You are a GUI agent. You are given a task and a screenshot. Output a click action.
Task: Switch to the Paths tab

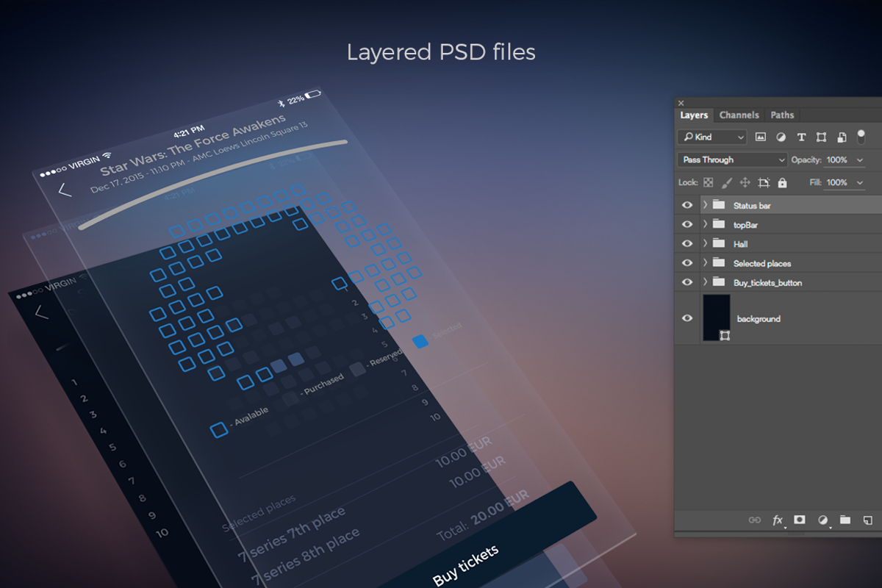tap(782, 115)
